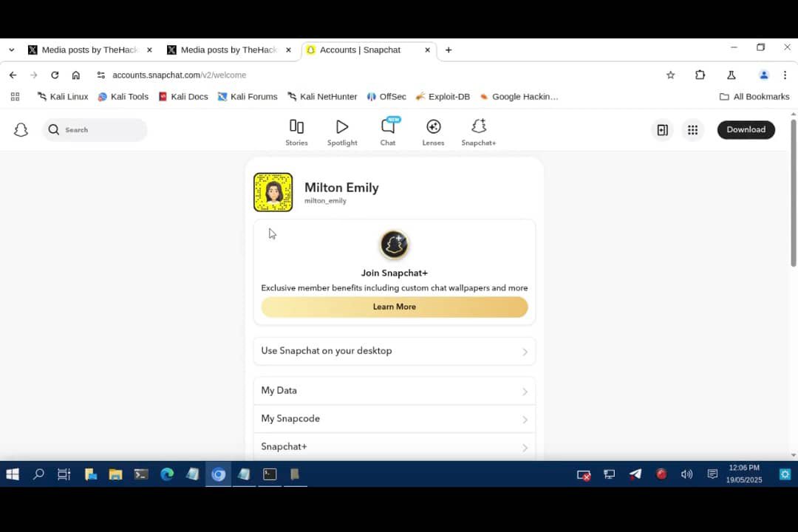Open the apps grid menu
The image size is (798, 532).
[692, 130]
